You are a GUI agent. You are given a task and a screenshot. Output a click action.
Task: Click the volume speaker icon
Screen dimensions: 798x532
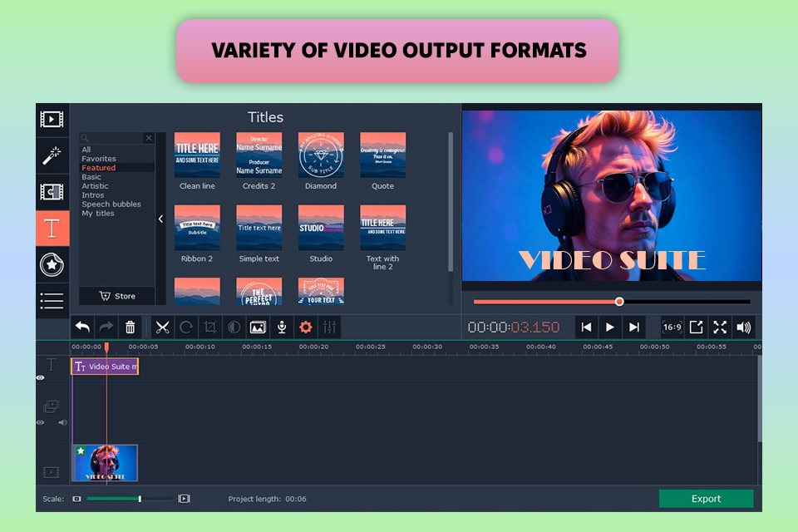743,328
